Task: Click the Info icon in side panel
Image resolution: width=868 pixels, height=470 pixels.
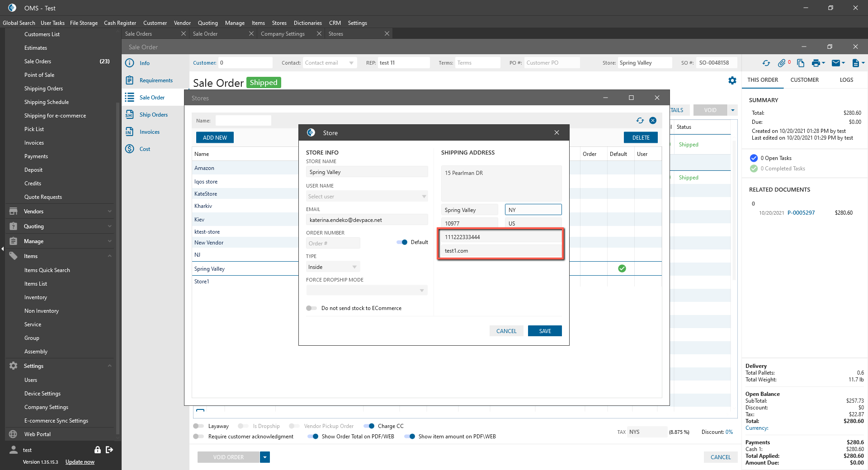Action: click(x=130, y=63)
